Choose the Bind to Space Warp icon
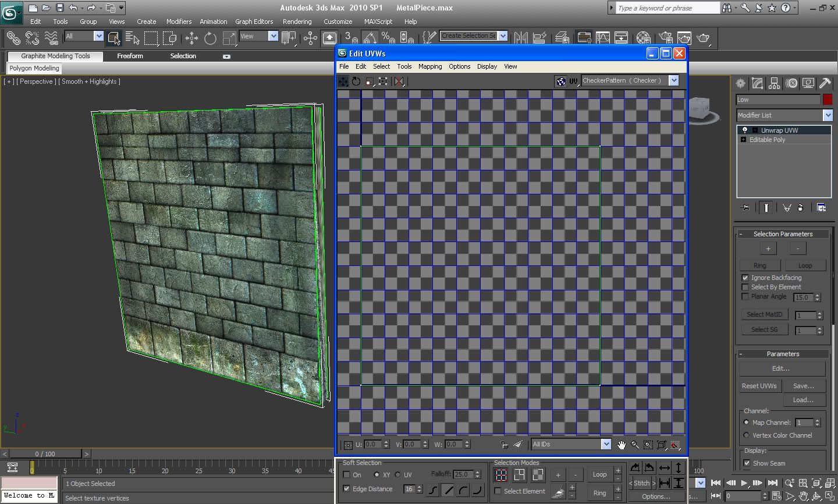The width and height of the screenshot is (838, 504). point(51,38)
